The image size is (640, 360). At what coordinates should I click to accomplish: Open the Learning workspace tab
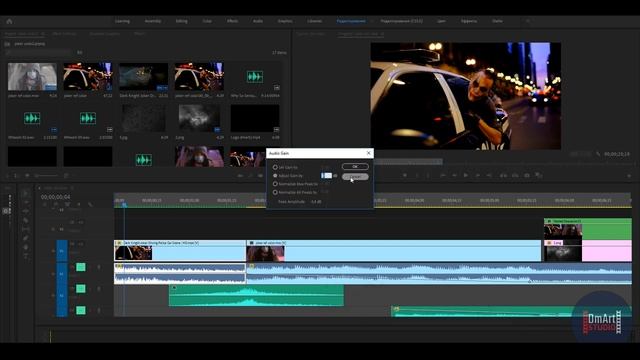[x=122, y=21]
